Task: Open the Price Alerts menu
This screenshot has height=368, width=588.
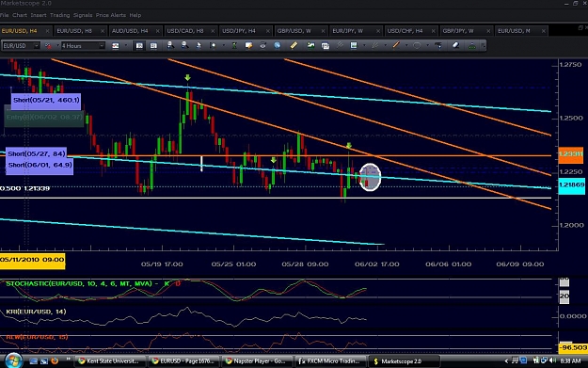Action: point(111,15)
